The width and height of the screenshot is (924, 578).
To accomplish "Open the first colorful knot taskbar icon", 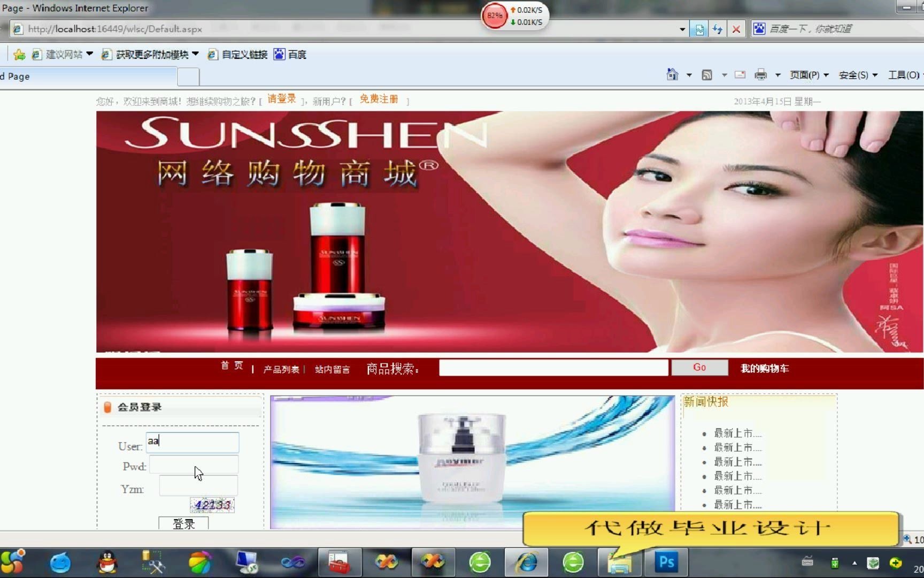I will point(387,563).
